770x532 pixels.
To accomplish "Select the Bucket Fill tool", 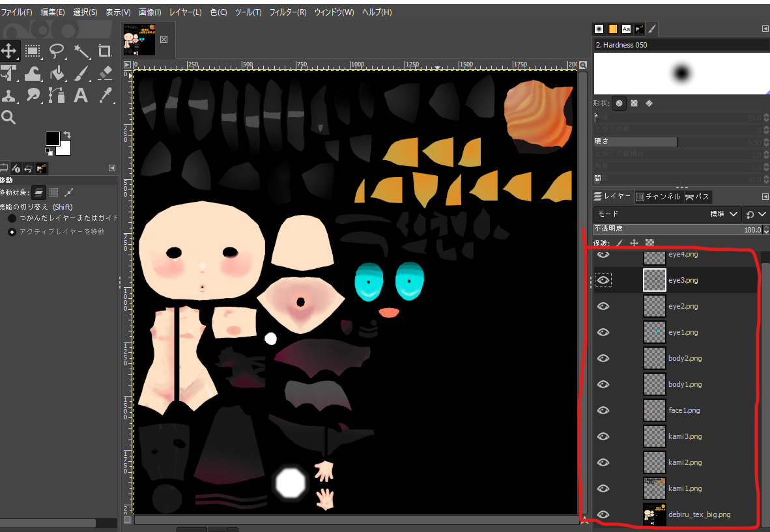I will (57, 73).
